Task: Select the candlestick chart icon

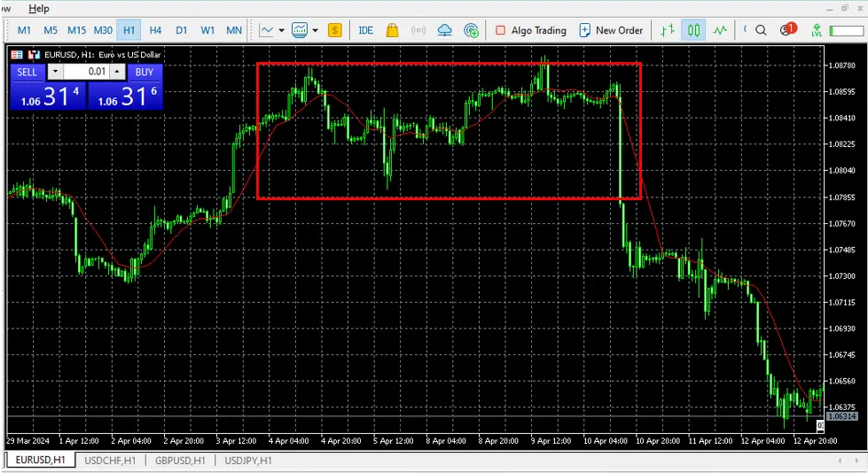Action: (x=693, y=30)
